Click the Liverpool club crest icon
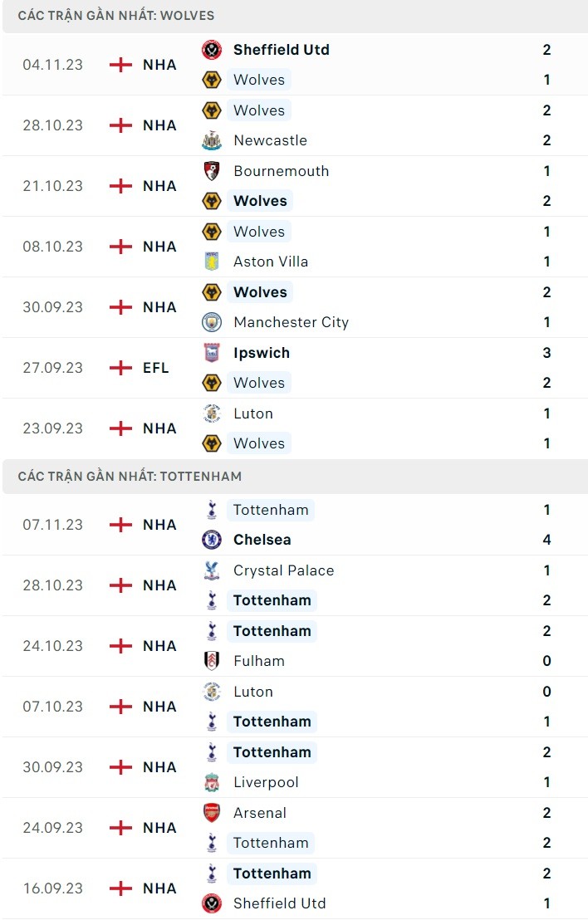The width and height of the screenshot is (588, 920). click(x=212, y=782)
